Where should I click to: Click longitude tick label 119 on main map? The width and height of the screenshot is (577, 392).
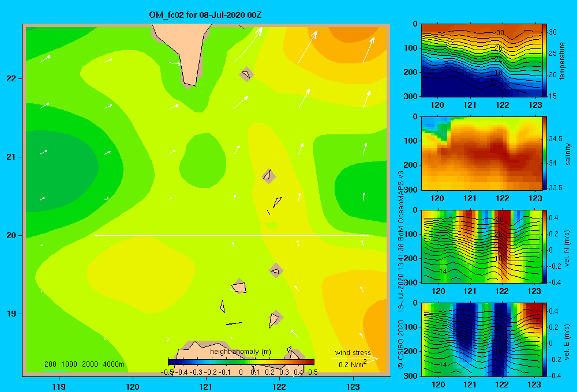coord(59,386)
